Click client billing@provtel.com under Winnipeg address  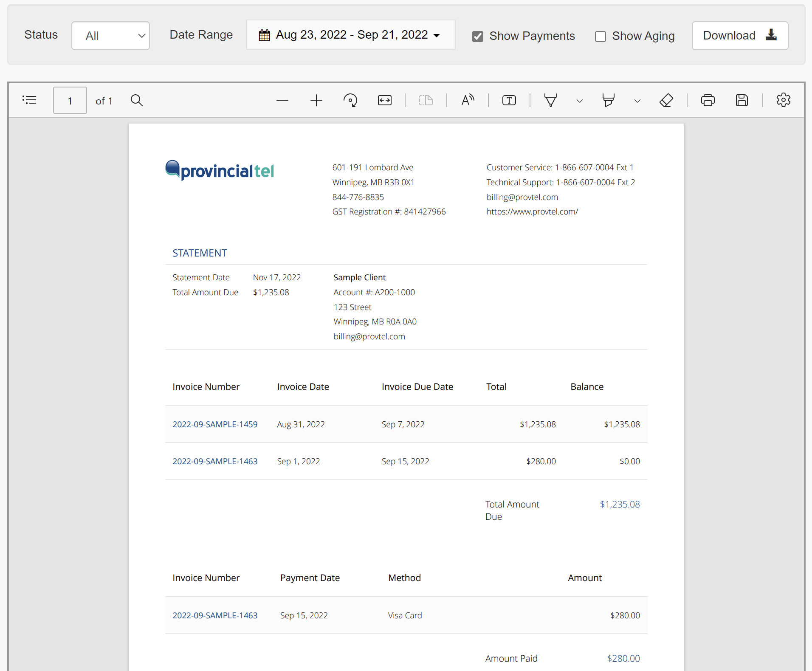pyautogui.click(x=369, y=336)
